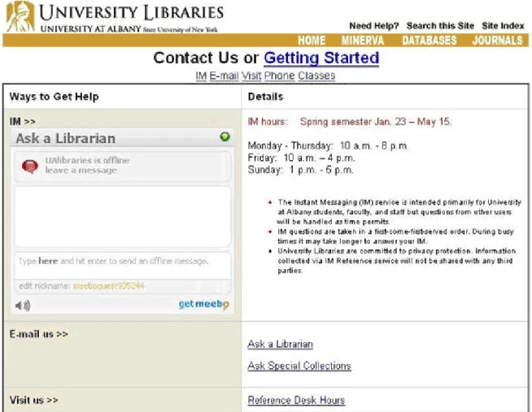
Task: Click the green online status indicator
Action: (x=225, y=137)
